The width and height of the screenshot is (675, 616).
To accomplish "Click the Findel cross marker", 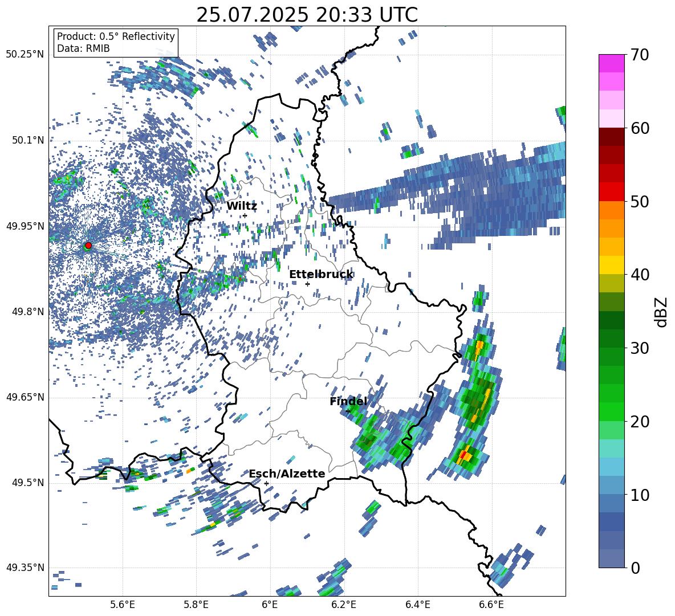I will (348, 411).
